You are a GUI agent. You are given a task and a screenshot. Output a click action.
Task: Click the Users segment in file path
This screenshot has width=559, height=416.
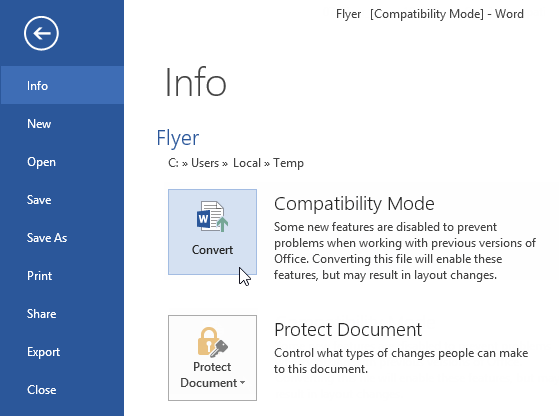(x=205, y=163)
